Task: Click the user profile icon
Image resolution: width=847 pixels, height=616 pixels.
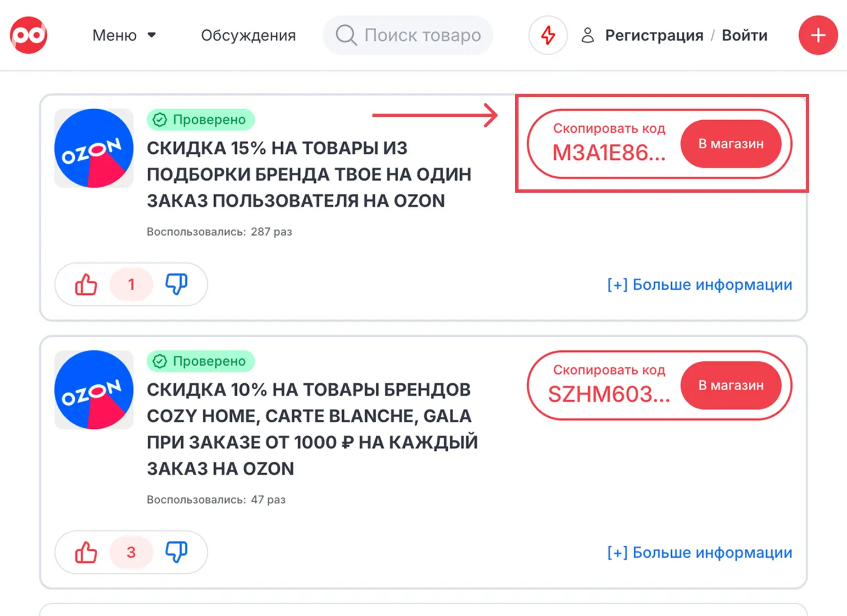Action: point(588,35)
